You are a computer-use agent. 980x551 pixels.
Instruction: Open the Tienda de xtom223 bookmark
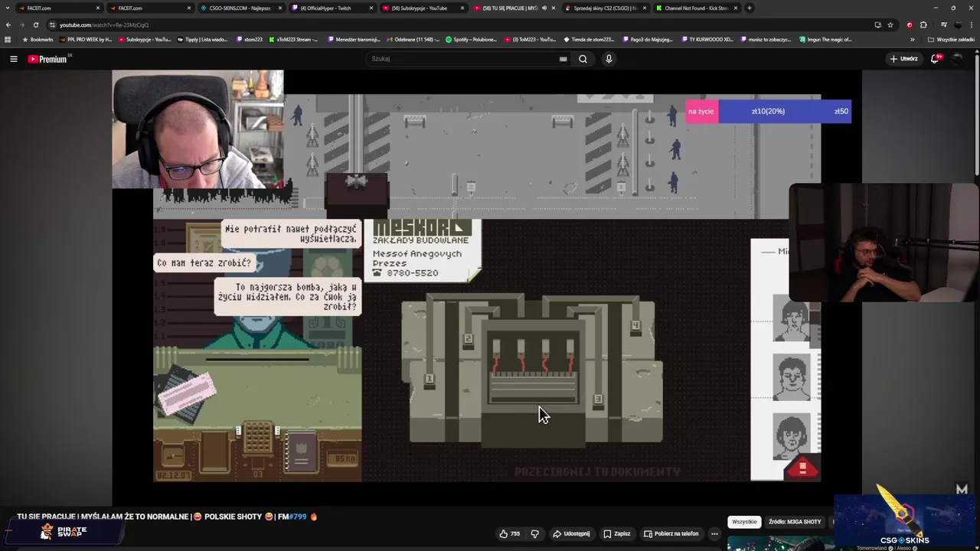[590, 39]
